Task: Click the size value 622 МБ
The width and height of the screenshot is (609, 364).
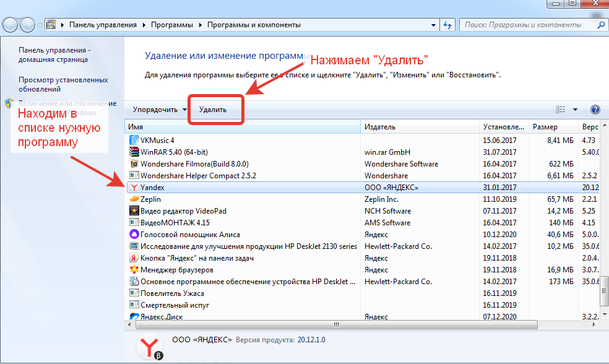Action: [561, 164]
